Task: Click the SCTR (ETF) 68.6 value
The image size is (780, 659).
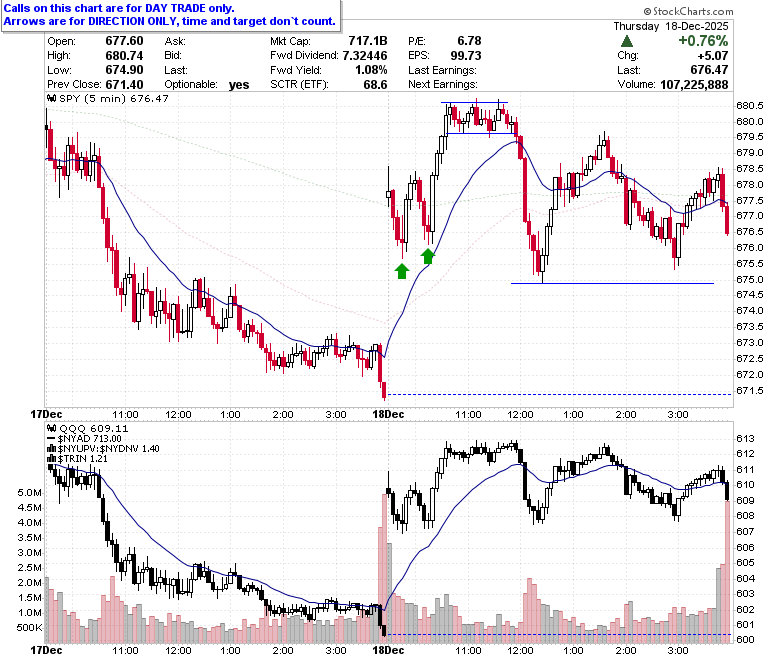Action: coord(375,85)
